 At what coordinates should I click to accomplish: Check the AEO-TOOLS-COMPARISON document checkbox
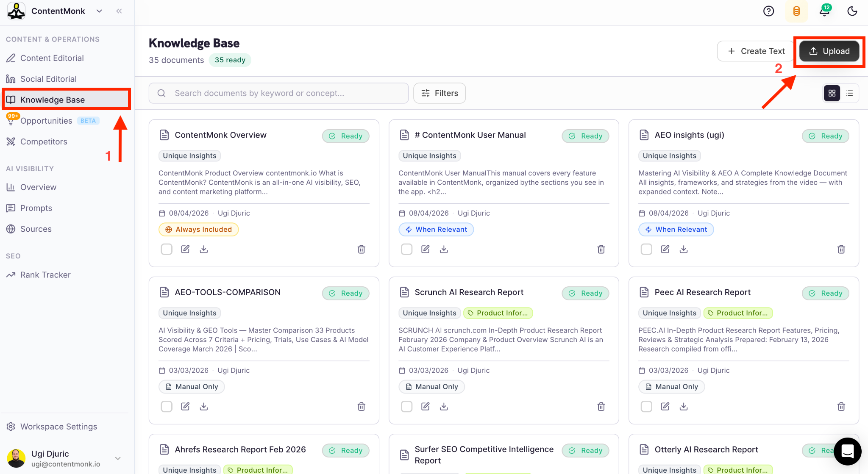167,406
